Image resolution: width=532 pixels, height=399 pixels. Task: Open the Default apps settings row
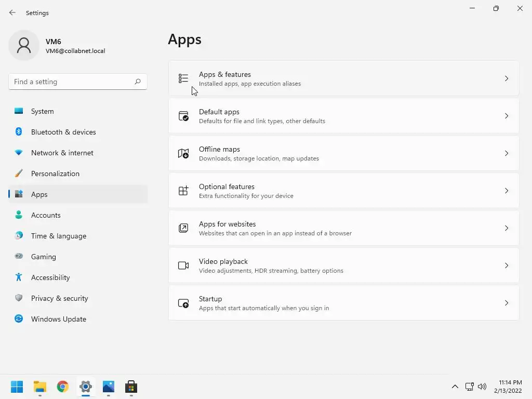343,116
